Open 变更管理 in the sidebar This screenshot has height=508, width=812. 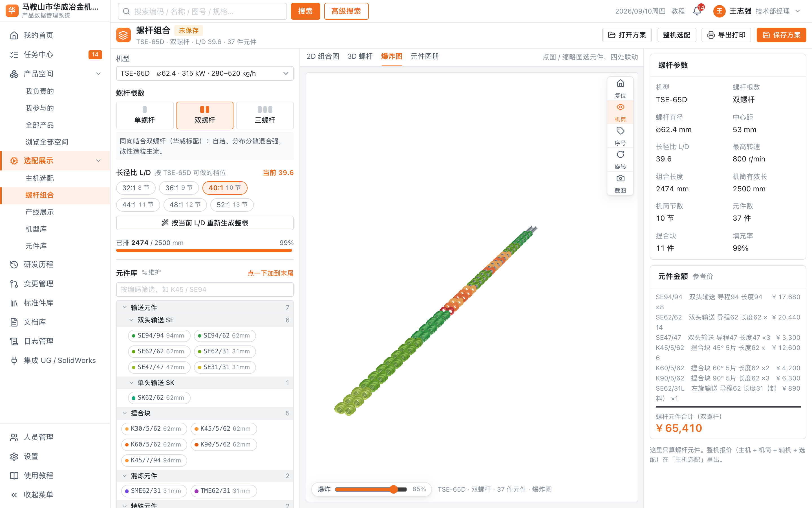55,284
